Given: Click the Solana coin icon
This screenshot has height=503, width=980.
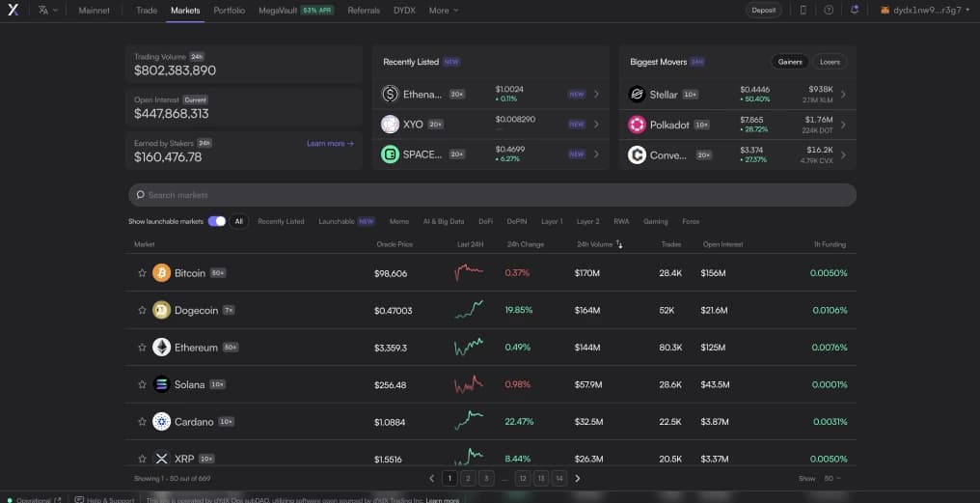Looking at the screenshot, I should click(161, 384).
